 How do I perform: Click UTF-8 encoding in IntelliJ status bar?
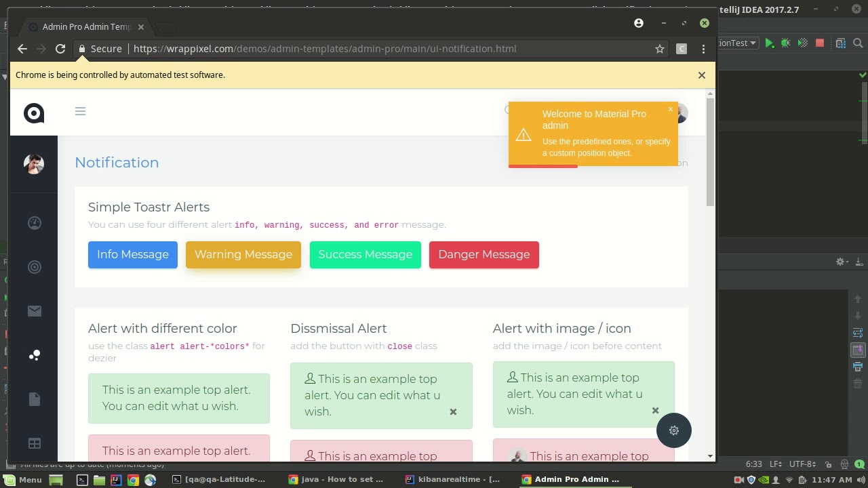click(x=803, y=465)
